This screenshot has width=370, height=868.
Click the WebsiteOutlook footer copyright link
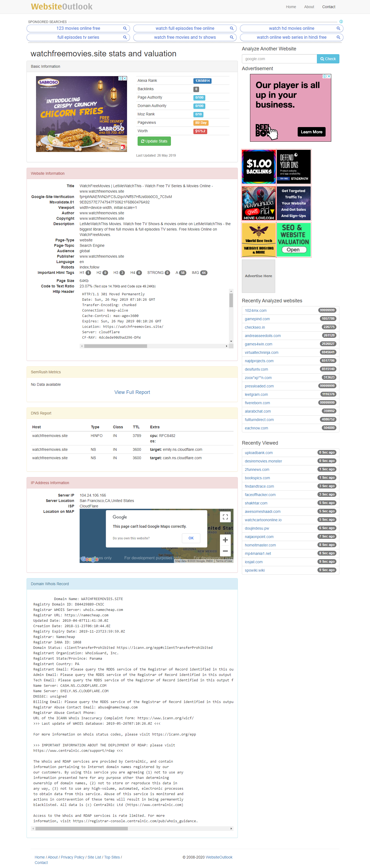(219, 857)
